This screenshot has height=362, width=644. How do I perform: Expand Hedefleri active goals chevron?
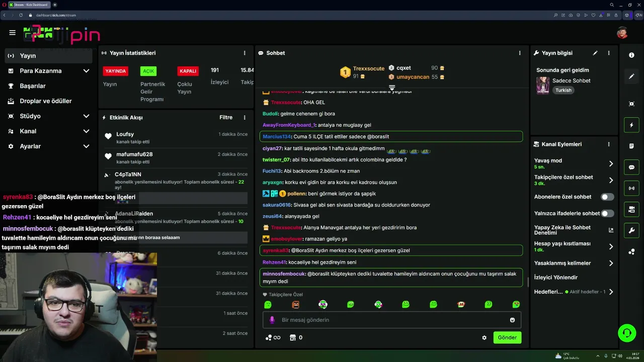tap(611, 292)
